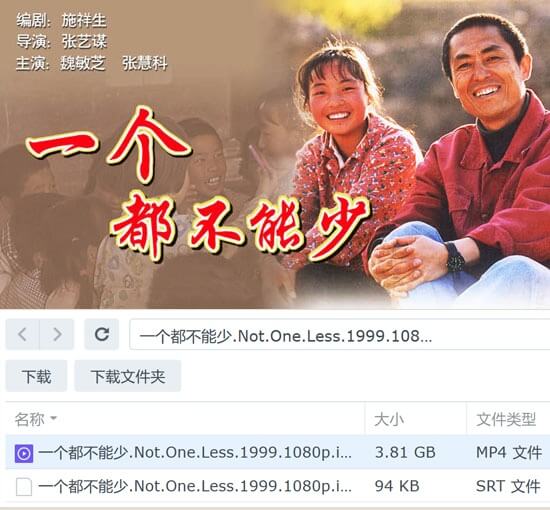Screen dimensions: 550x510
Task: Click the 下载 download button
Action: (36, 376)
